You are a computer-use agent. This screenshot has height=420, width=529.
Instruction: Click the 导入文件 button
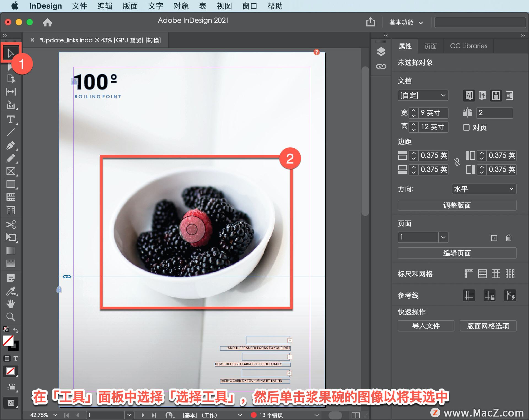[426, 326]
